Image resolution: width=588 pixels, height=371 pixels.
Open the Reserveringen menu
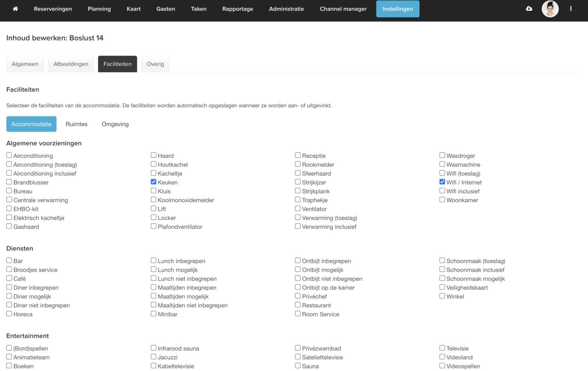pos(53,9)
